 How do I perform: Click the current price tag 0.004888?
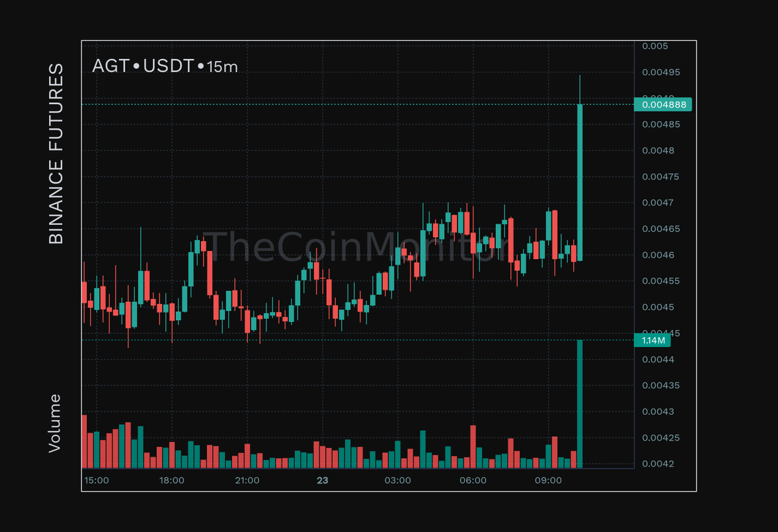click(x=663, y=104)
